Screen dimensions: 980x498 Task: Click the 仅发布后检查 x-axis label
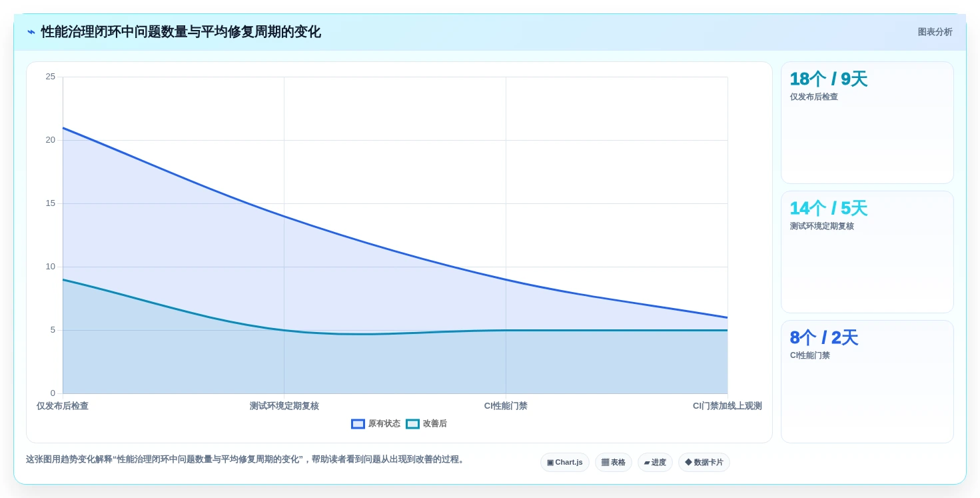63,406
